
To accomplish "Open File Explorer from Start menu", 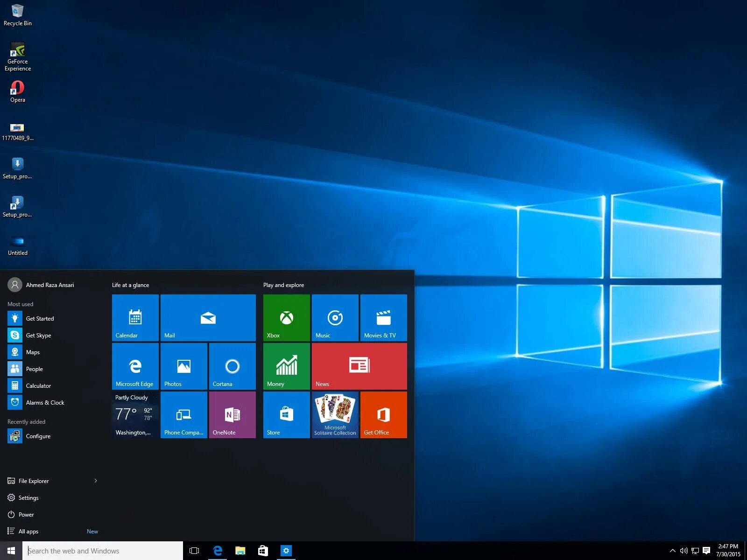I will pyautogui.click(x=34, y=481).
